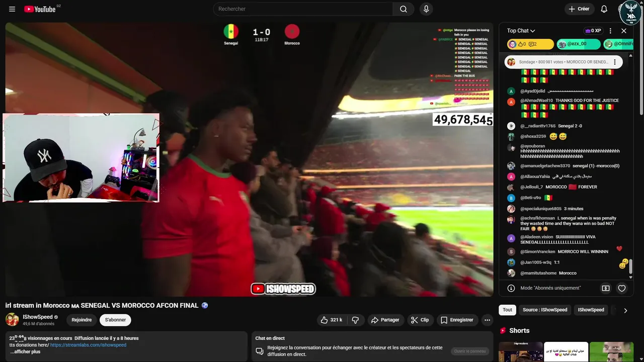The height and width of the screenshot is (362, 644).
Task: Like the video with 321 k
Action: click(x=332, y=320)
